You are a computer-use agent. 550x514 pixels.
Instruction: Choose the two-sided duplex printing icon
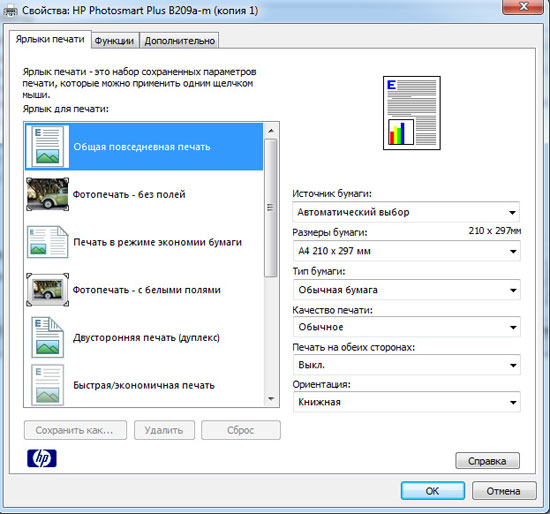coord(47,337)
